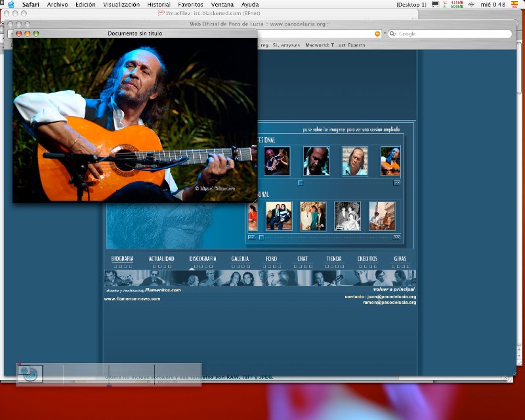
Task: Open the Visualización menu
Action: point(121,5)
